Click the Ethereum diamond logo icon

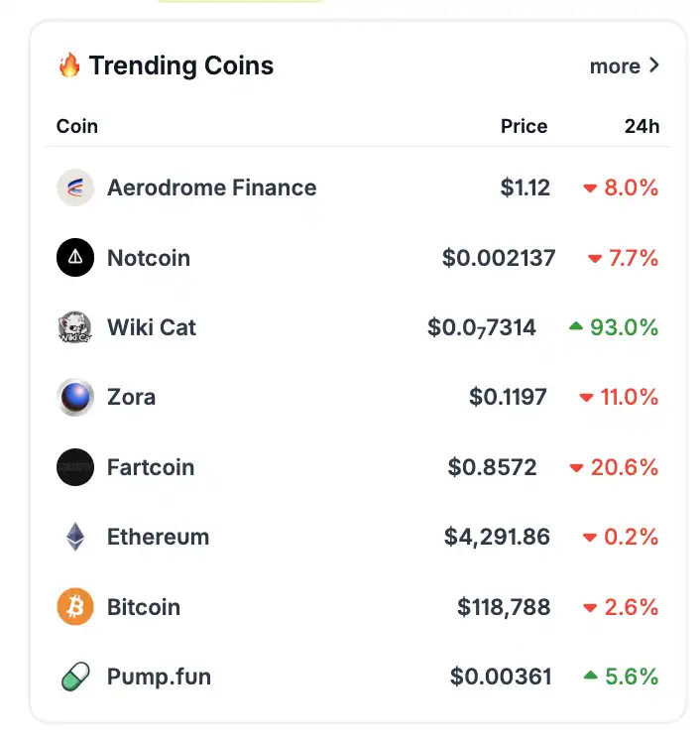[x=75, y=537]
